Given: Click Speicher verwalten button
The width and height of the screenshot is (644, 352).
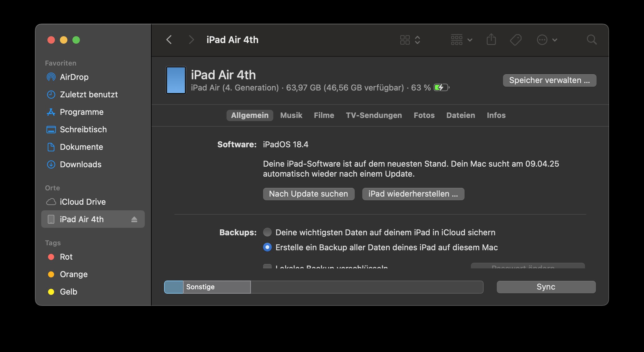Looking at the screenshot, I should [x=549, y=80].
